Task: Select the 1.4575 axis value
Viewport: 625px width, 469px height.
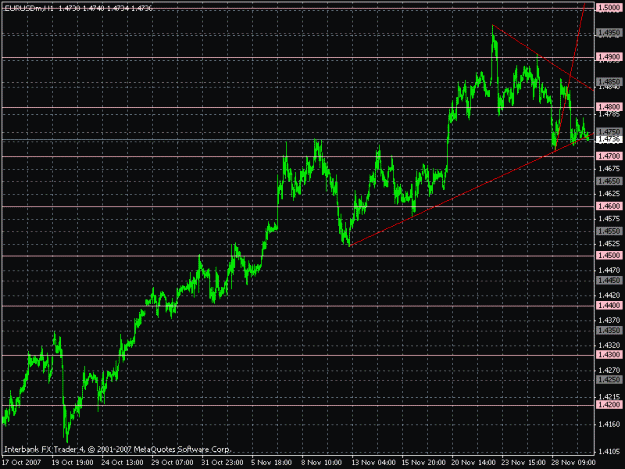Action: coord(609,219)
